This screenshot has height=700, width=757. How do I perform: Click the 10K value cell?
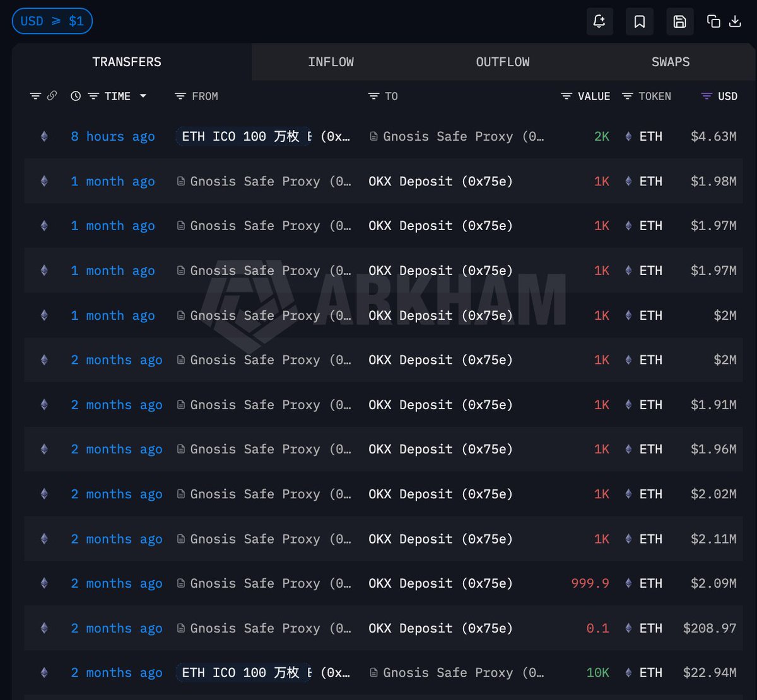tap(598, 673)
